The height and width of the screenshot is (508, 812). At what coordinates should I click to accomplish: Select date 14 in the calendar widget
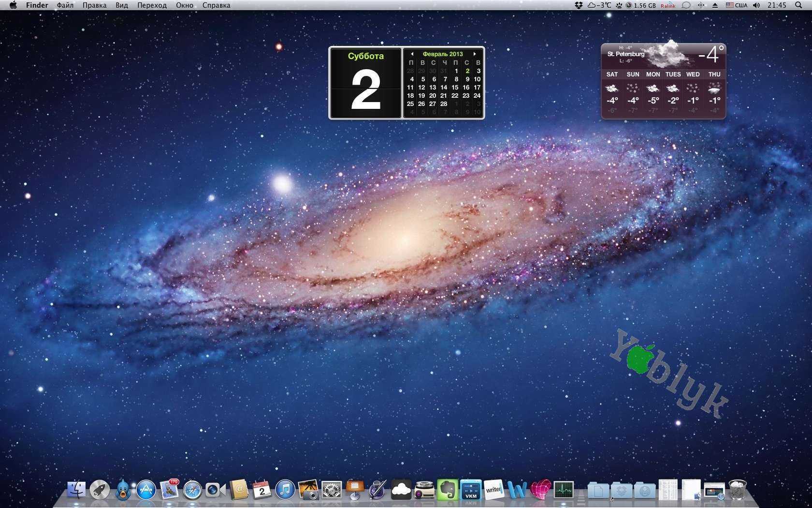444,88
